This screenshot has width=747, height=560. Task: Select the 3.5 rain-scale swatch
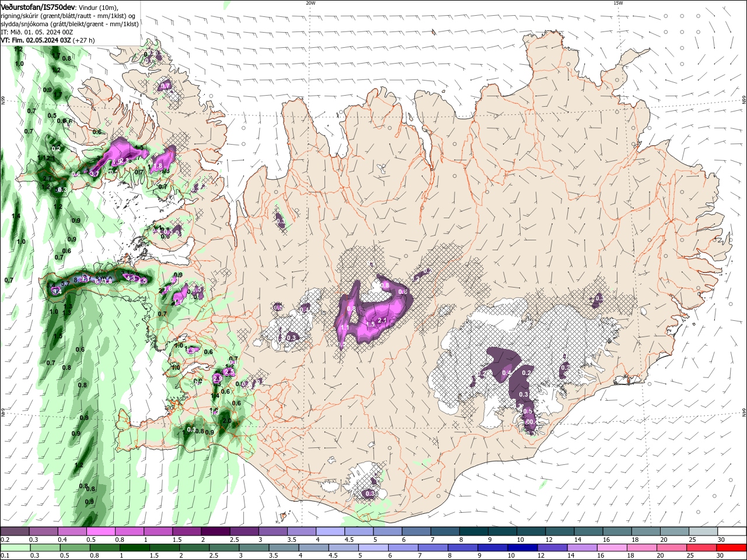click(283, 548)
